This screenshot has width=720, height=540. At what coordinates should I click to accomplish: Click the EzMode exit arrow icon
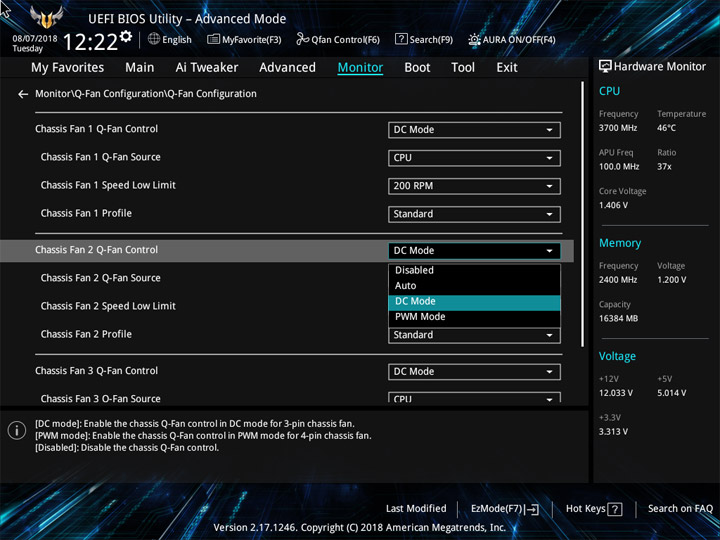click(532, 509)
